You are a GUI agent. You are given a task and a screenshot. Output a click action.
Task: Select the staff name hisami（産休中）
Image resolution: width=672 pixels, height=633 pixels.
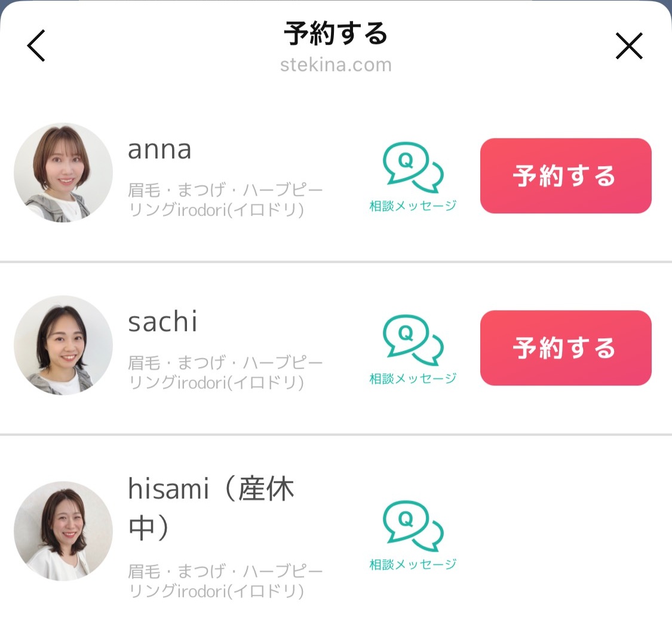click(211, 509)
